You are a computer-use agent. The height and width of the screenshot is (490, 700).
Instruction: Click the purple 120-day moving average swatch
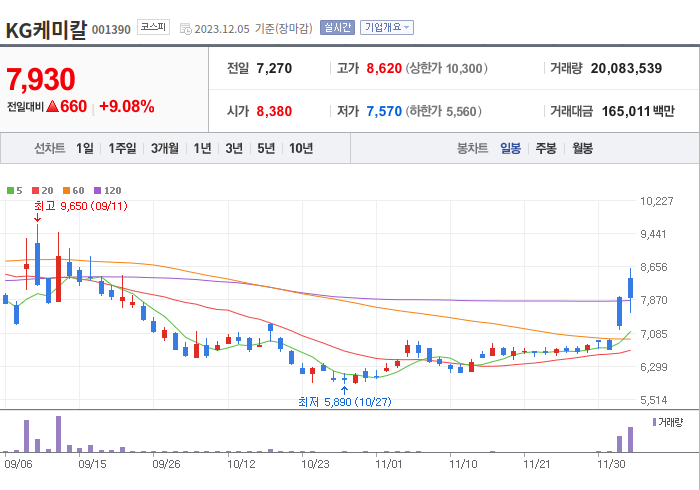98,191
